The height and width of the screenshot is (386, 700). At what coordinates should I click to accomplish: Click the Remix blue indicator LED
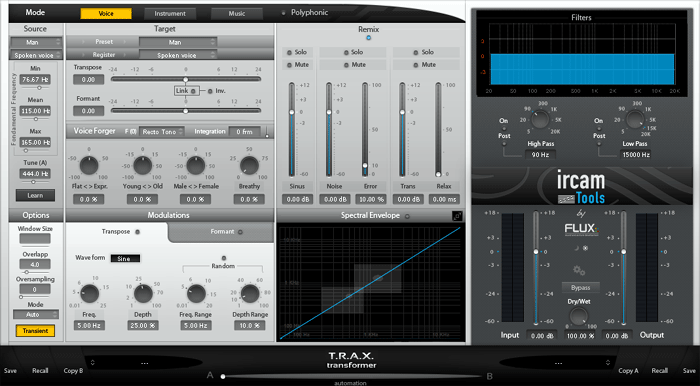pyautogui.click(x=368, y=37)
